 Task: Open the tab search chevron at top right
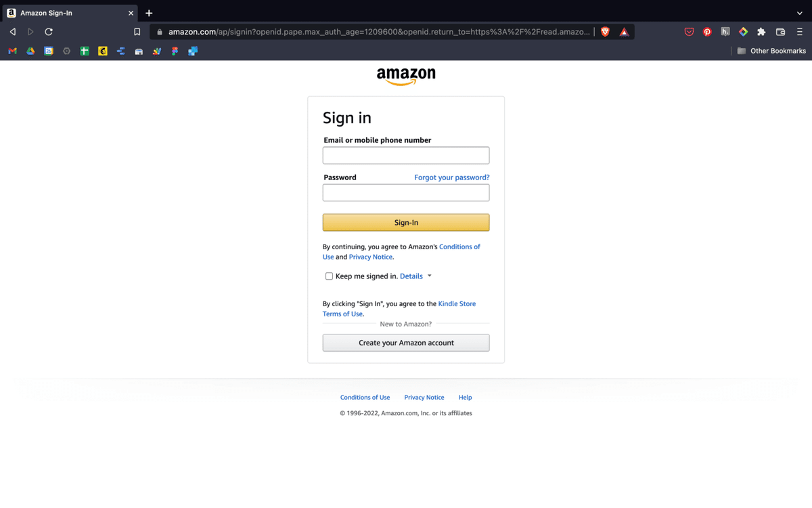[x=799, y=13]
